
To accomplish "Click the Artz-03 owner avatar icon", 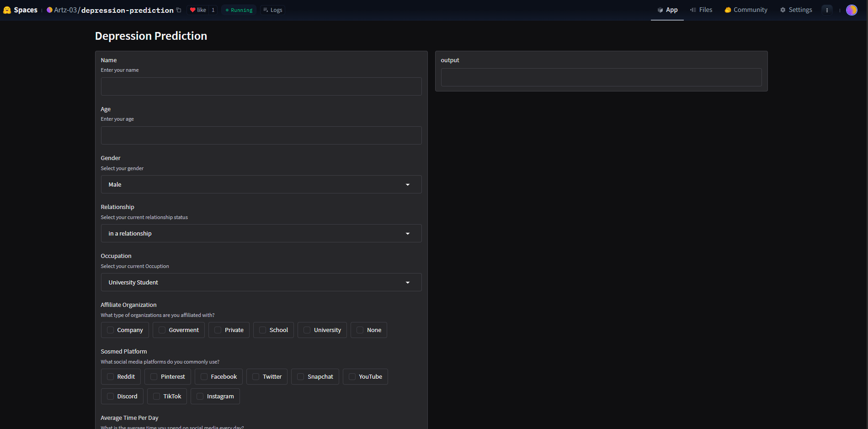I will click(49, 10).
